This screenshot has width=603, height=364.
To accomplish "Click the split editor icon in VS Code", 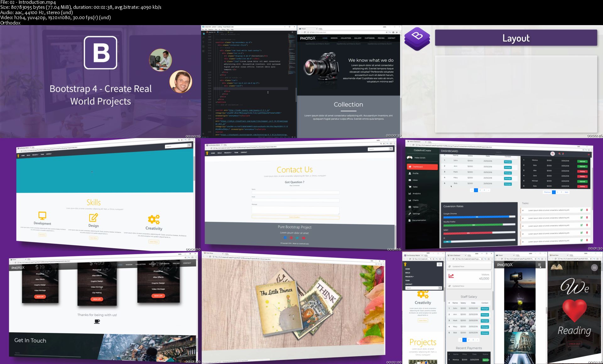I will tap(292, 32).
